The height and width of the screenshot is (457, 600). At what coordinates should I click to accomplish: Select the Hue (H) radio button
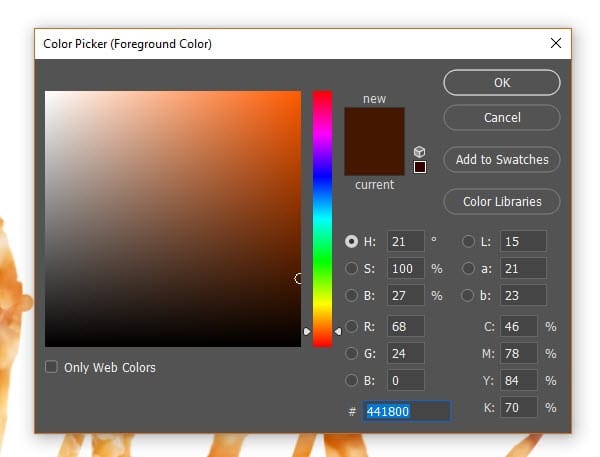[x=351, y=241]
